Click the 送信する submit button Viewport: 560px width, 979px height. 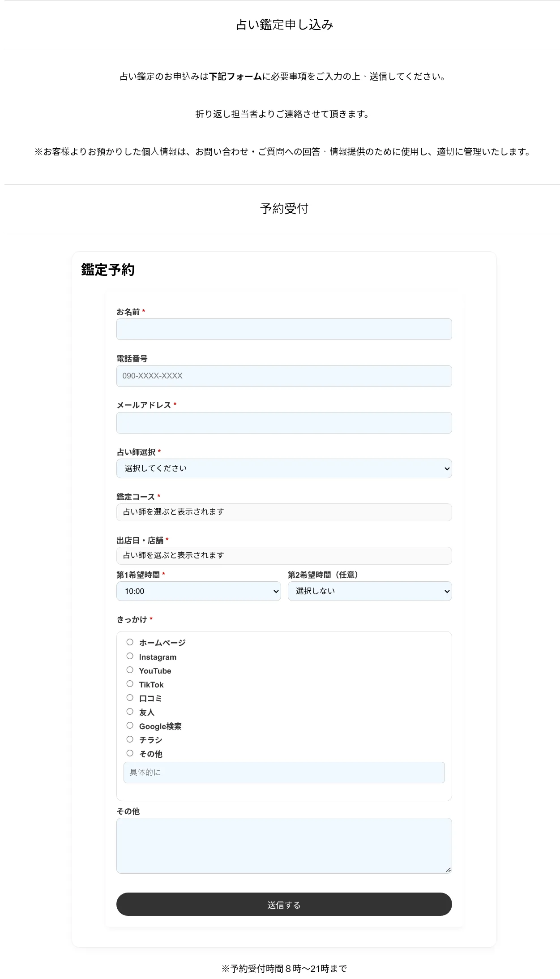[x=284, y=904]
